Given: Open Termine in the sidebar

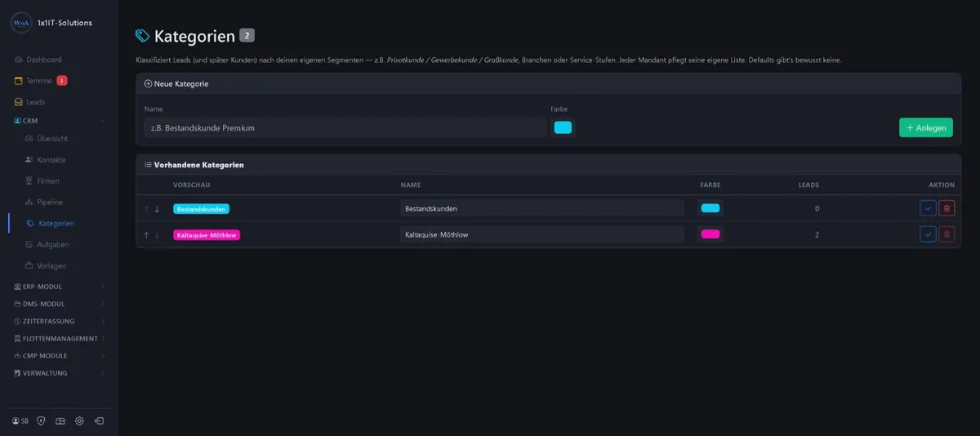Looking at the screenshot, I should pyautogui.click(x=38, y=81).
